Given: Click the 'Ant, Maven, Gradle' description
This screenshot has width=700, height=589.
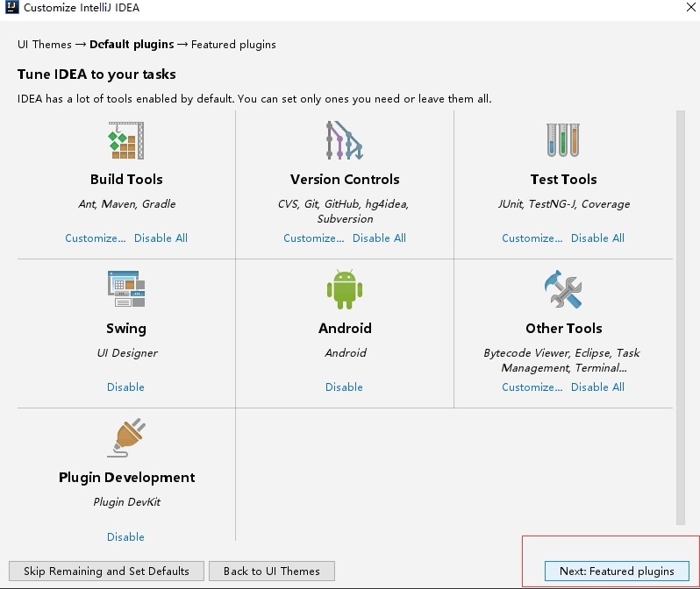Looking at the screenshot, I should pyautogui.click(x=127, y=204).
